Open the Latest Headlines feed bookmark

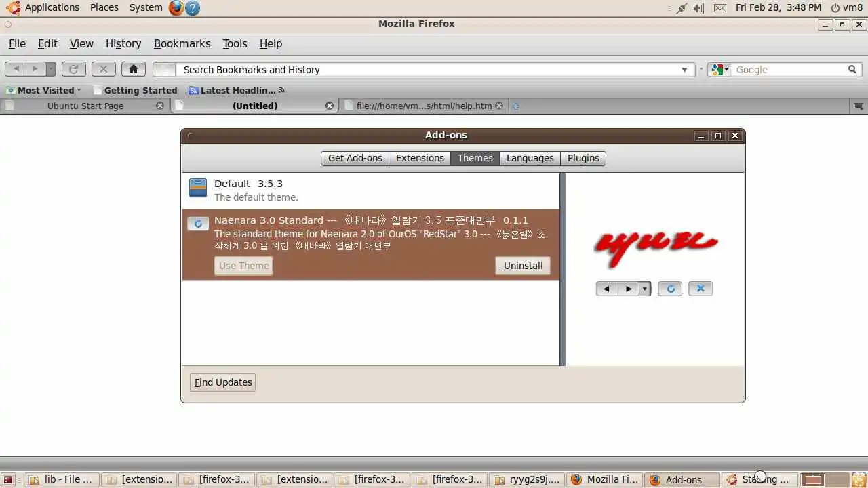pos(237,90)
